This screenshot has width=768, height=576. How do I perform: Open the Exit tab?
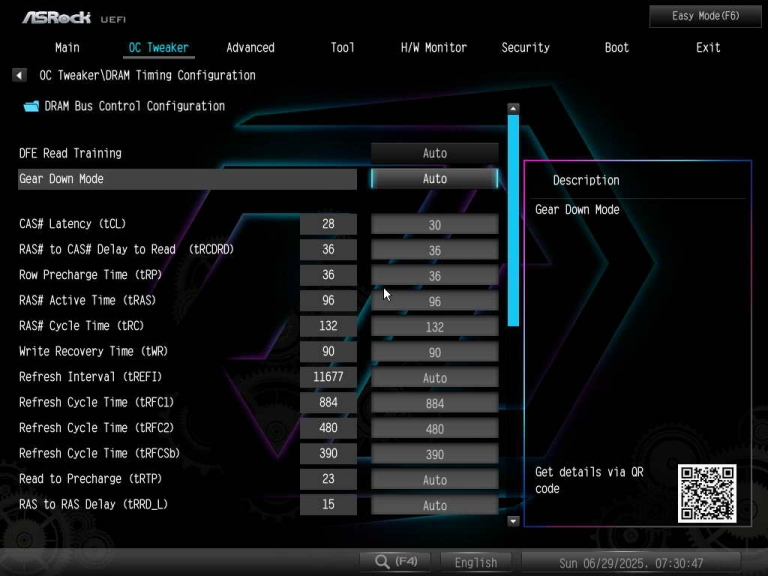(708, 48)
